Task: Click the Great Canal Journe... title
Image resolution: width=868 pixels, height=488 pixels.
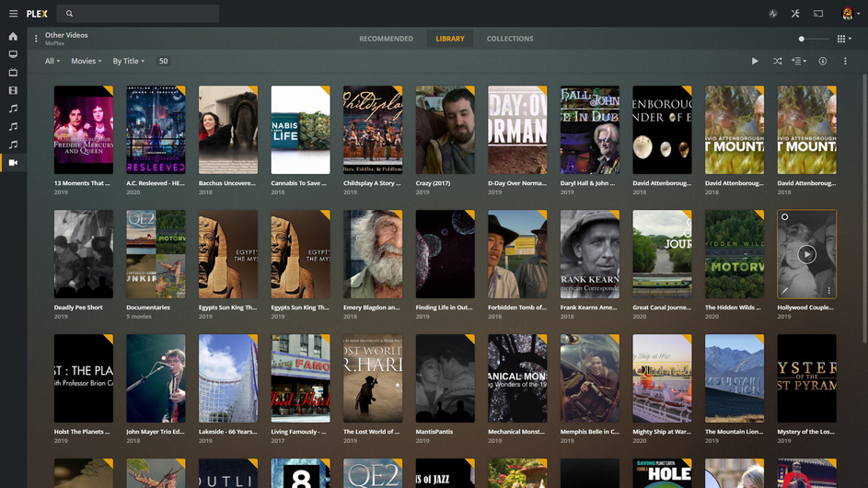Action: point(662,307)
